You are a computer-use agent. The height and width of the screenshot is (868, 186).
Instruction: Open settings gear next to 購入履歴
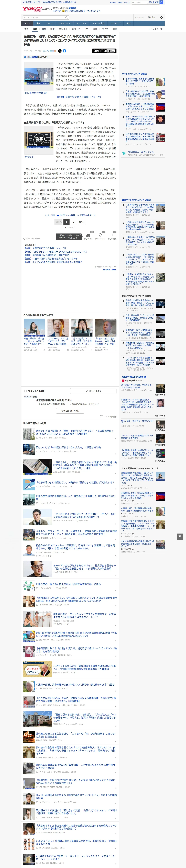pos(161,17)
